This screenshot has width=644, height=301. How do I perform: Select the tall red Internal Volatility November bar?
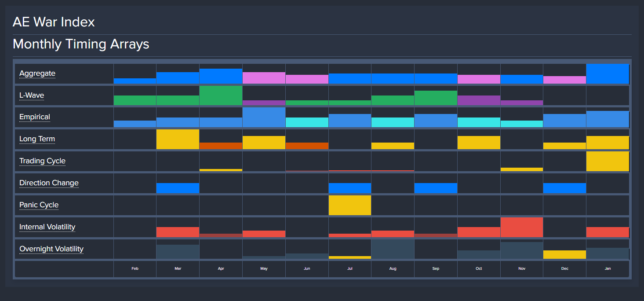(x=521, y=228)
